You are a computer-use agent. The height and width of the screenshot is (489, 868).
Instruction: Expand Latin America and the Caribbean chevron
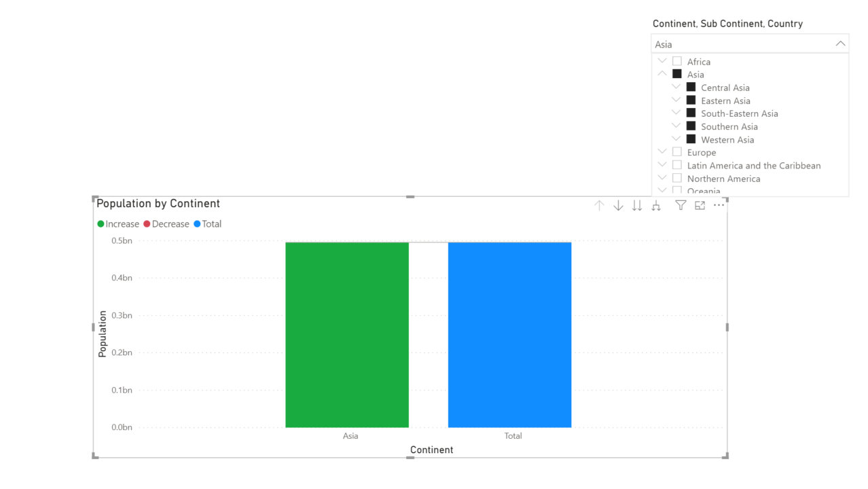(x=662, y=165)
